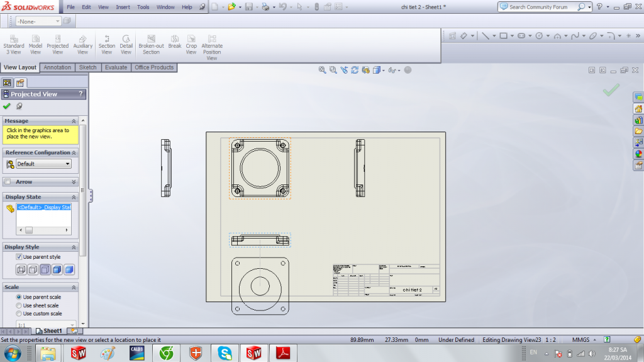Open the MMGS unit system menu
This screenshot has height=362, width=644.
(584, 340)
